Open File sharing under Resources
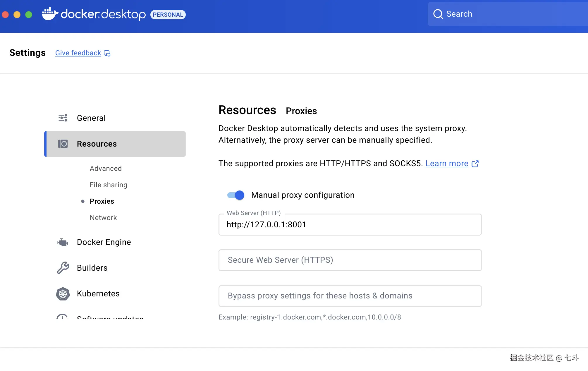Screen dimensions: 588x371 109,185
